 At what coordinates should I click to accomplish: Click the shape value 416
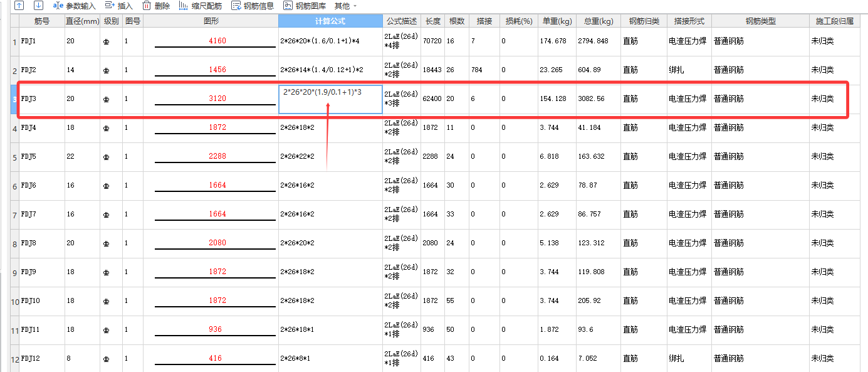click(217, 358)
